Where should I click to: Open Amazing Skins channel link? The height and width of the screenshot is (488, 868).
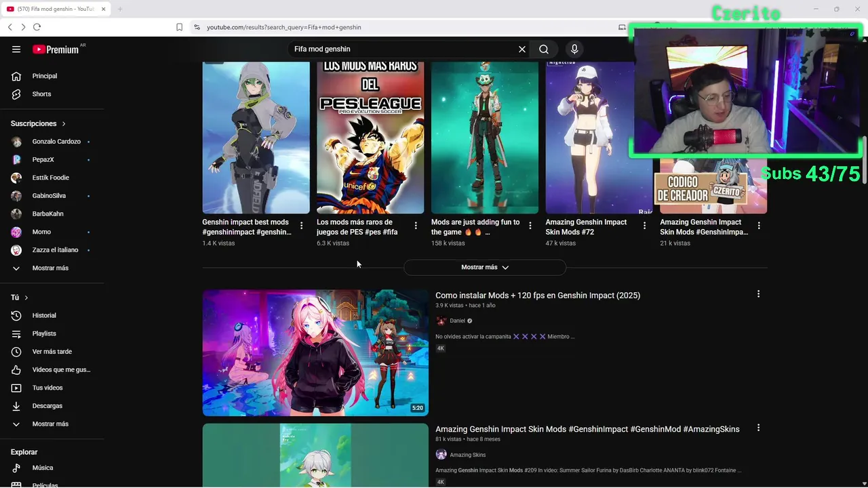(468, 455)
